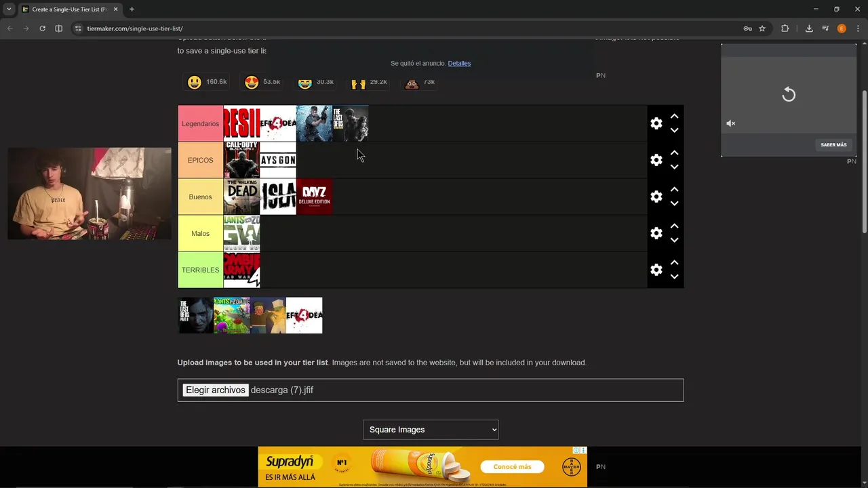Open browser downloads icon
Viewport: 868px width, 488px height.
(x=809, y=28)
